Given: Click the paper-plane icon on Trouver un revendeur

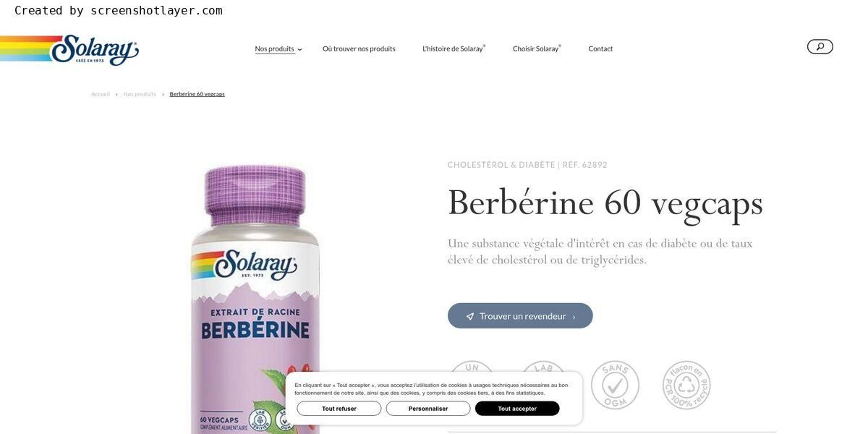Looking at the screenshot, I should pyautogui.click(x=470, y=316).
